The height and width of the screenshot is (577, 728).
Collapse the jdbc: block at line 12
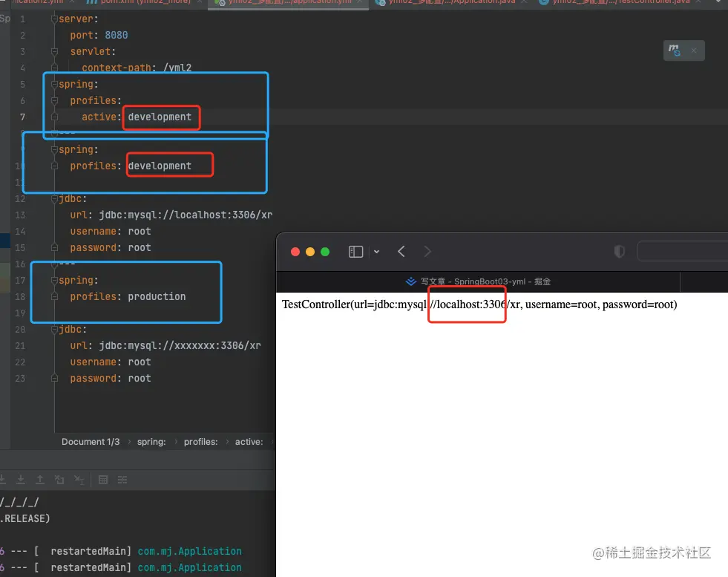(x=54, y=199)
